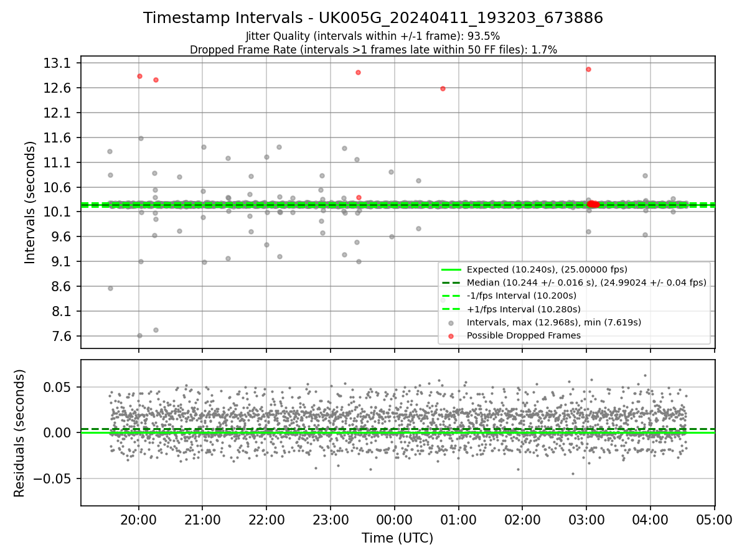The width and height of the screenshot is (747, 560).
Task: Click the 10.6 y-axis tick label
Action: pos(58,188)
